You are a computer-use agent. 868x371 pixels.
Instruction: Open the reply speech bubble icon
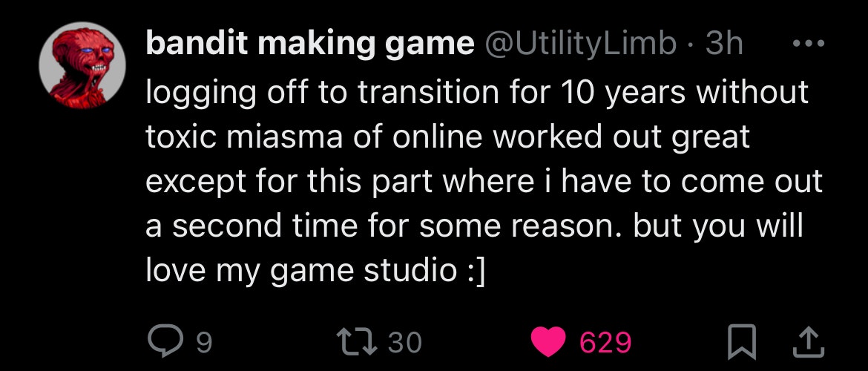pos(162,341)
